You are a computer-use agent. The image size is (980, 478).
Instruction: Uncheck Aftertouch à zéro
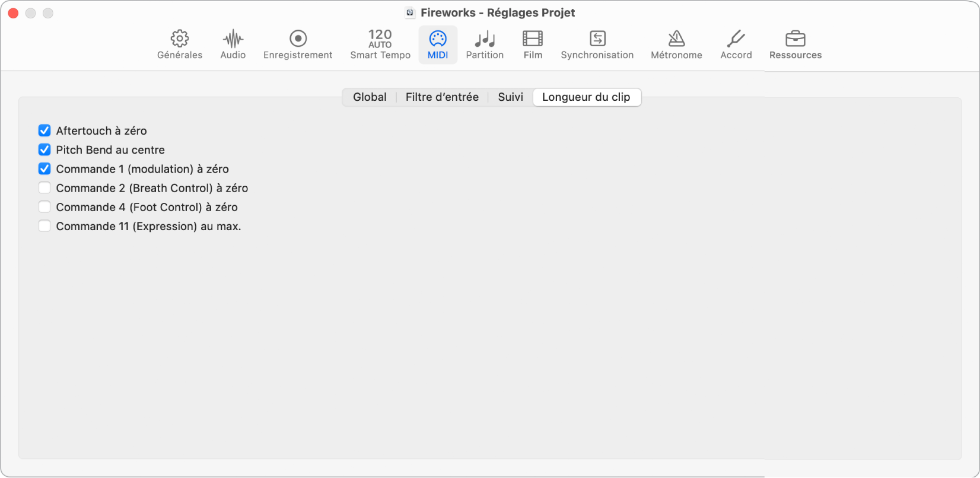tap(44, 130)
